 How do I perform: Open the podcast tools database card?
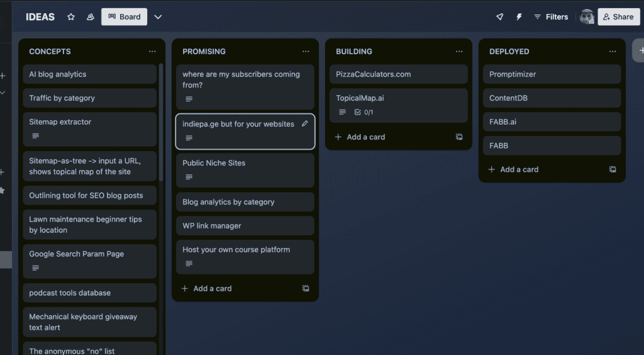89,293
